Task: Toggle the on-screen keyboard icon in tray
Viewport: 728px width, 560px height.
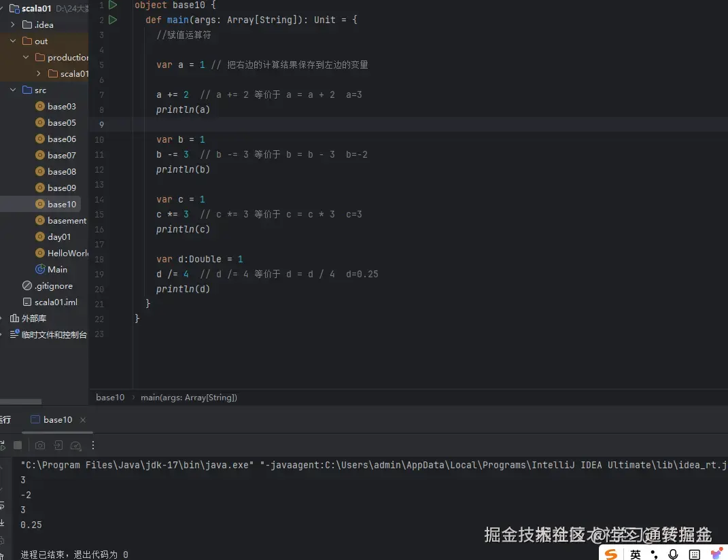Action: pyautogui.click(x=695, y=555)
